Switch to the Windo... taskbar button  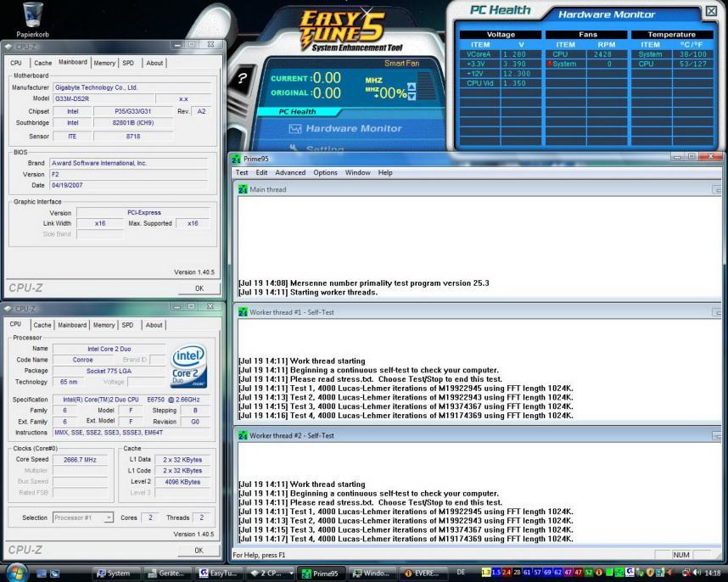click(x=372, y=574)
